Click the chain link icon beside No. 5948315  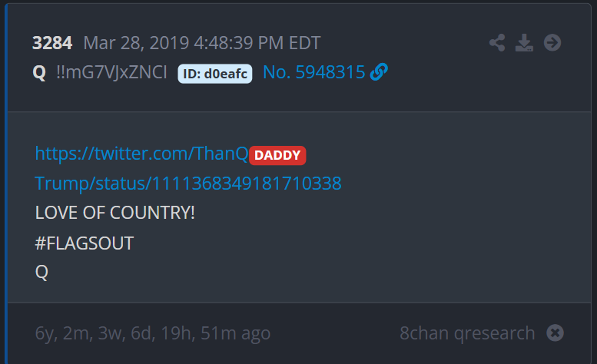pos(379,72)
